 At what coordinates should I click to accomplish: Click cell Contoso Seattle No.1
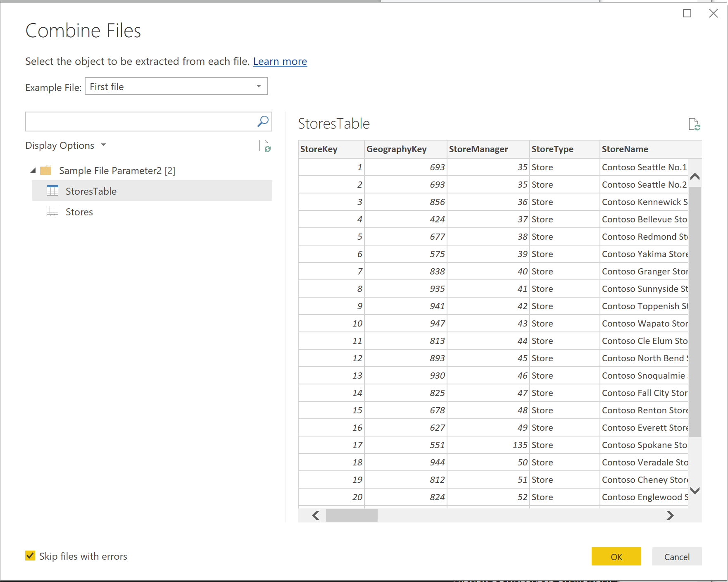tap(644, 167)
